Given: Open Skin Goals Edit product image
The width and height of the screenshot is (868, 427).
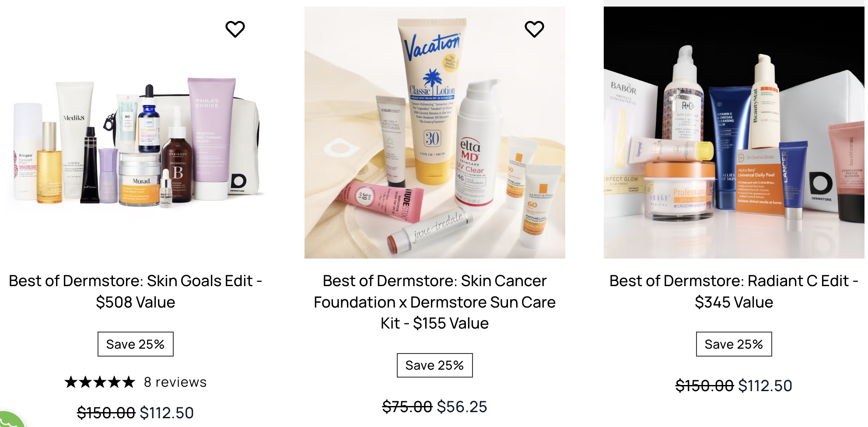Looking at the screenshot, I should 136,133.
